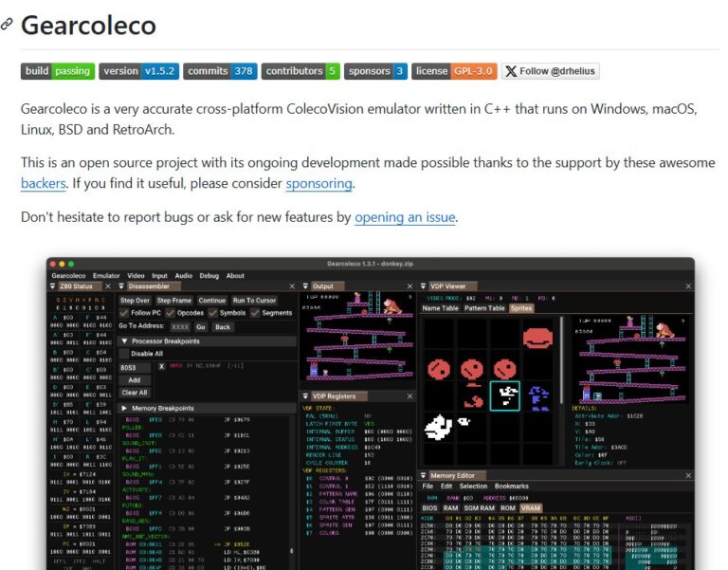The image size is (728, 570).
Task: Follow the opening an issue link
Action: (405, 217)
